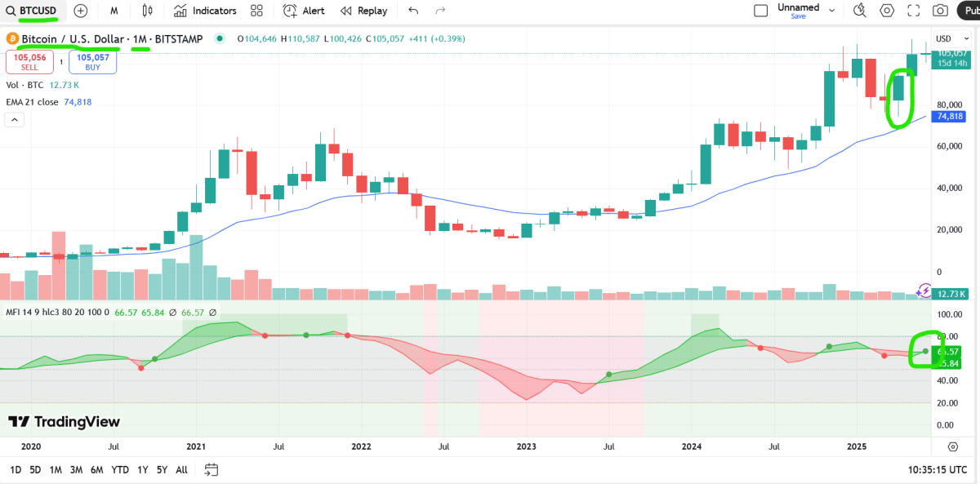Image resolution: width=980 pixels, height=484 pixels.
Task: Select the 1D time range
Action: (x=16, y=469)
